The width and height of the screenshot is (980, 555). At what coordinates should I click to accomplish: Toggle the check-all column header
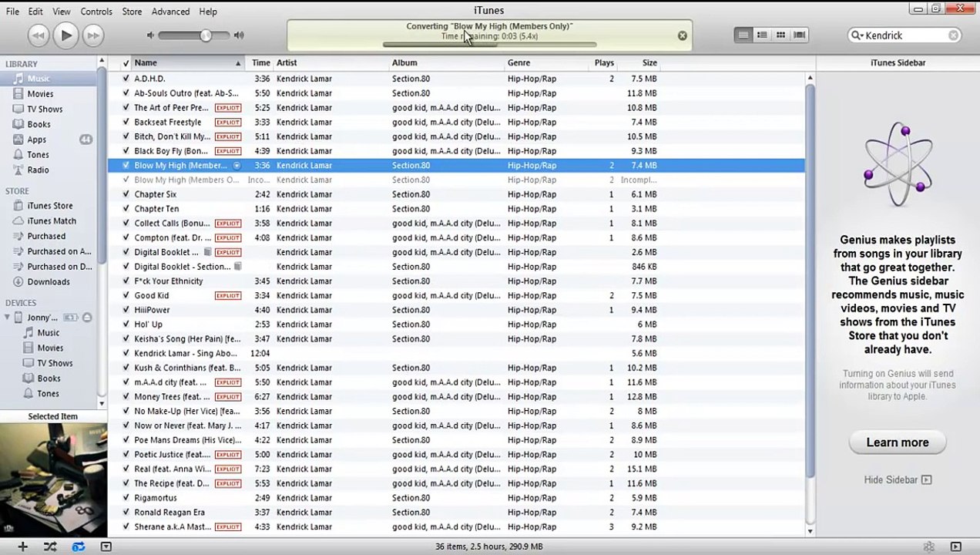(x=126, y=63)
